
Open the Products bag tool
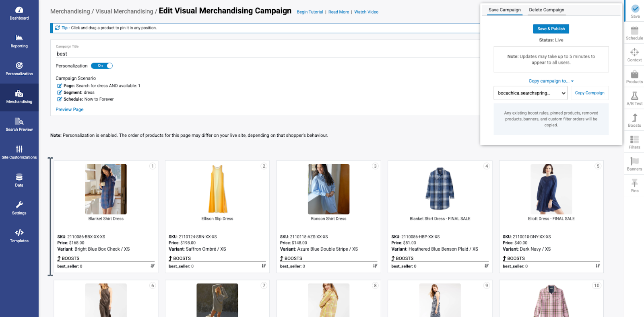coord(634,76)
